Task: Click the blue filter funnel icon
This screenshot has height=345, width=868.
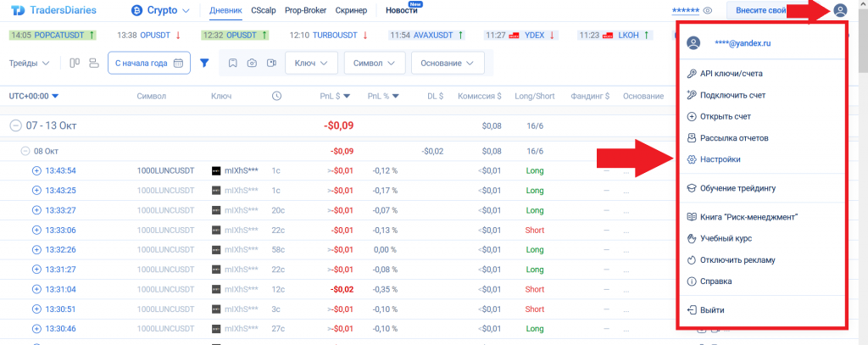Action: tap(204, 63)
